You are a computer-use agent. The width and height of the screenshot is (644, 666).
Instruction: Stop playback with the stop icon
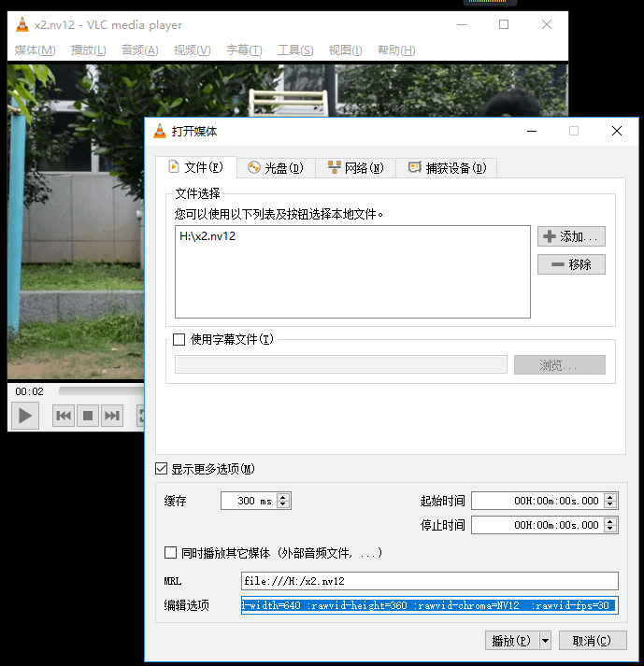click(88, 416)
